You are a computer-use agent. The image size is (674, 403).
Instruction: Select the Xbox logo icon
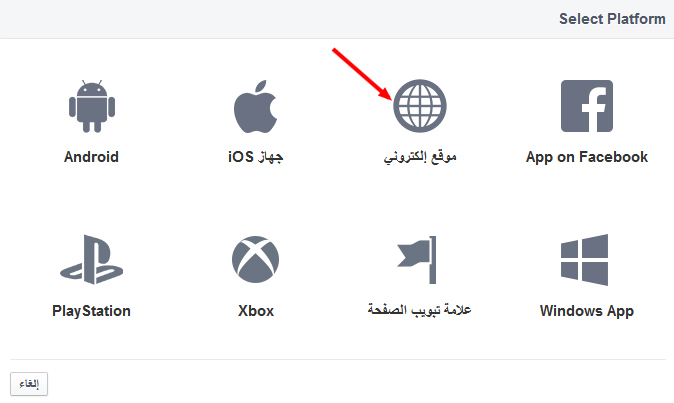[255, 259]
